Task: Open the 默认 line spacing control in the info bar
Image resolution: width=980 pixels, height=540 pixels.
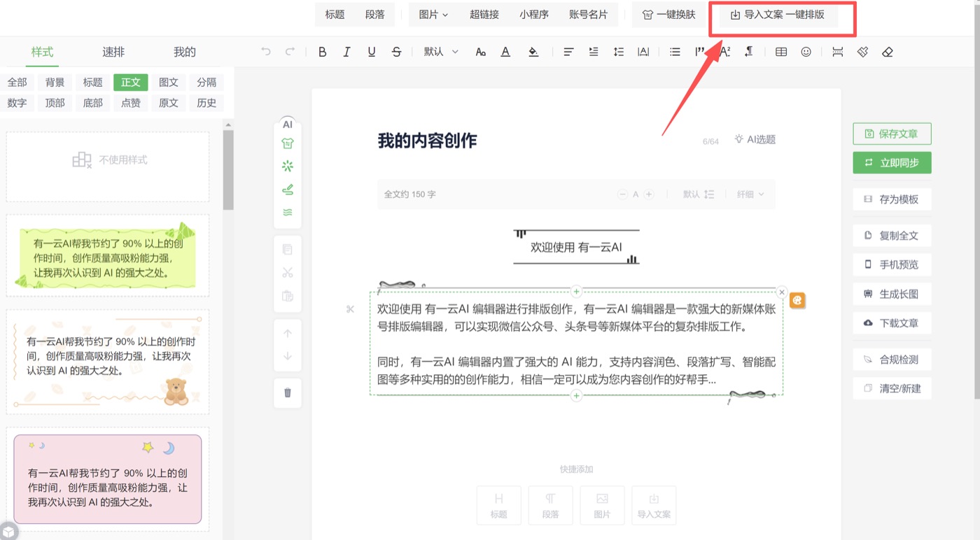Action: [x=699, y=194]
